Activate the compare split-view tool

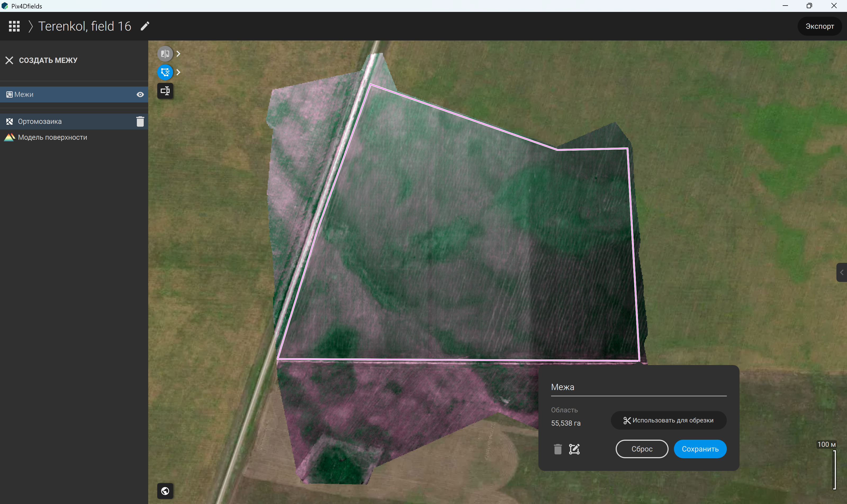pyautogui.click(x=165, y=54)
